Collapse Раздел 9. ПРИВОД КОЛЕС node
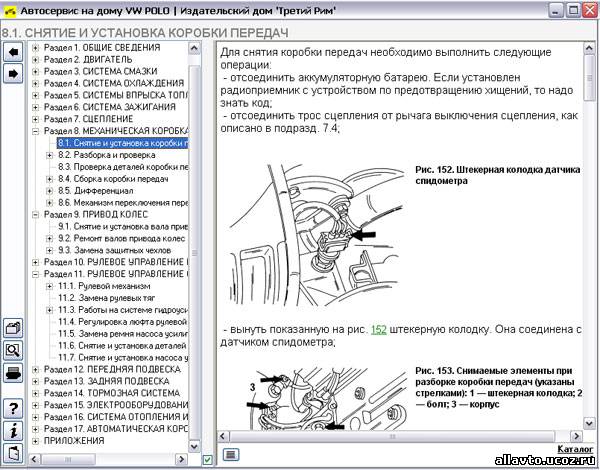 (35, 214)
